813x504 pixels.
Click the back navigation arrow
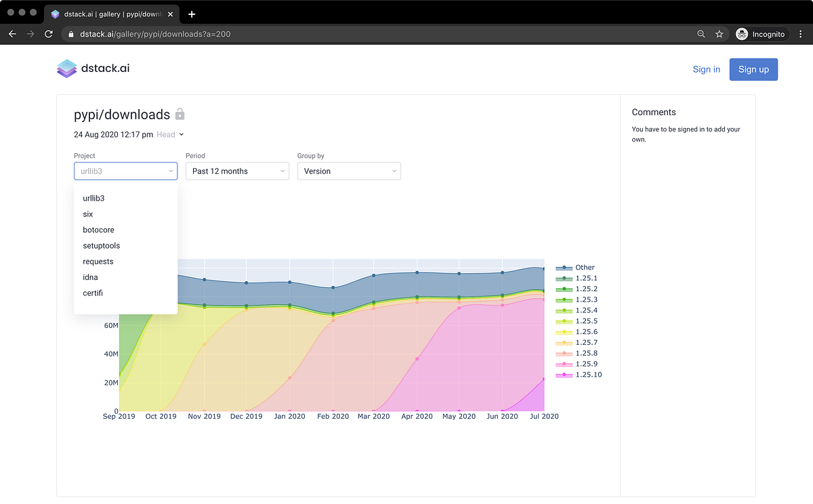click(12, 34)
